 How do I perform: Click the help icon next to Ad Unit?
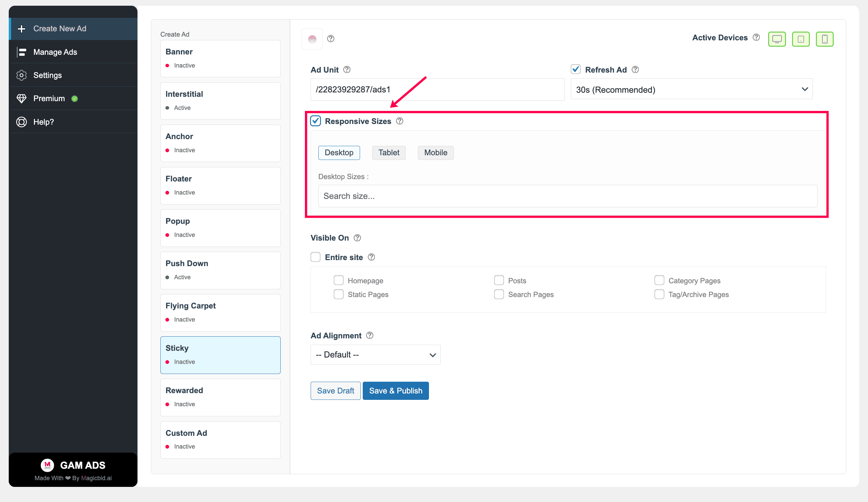[347, 70]
